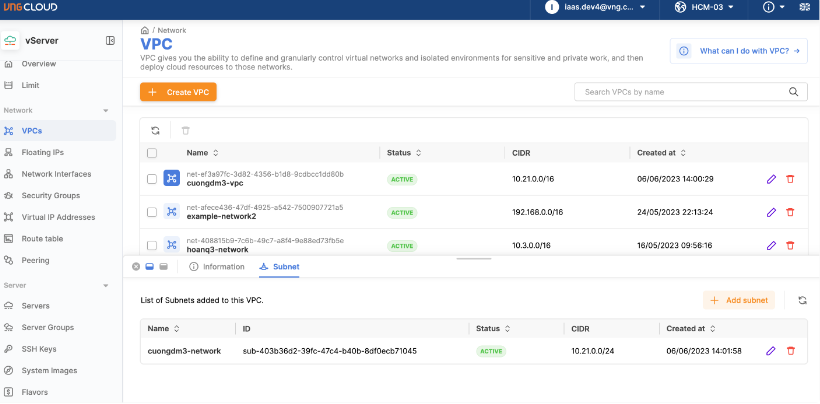Focus the Search VPCs by name field
The image size is (820, 404).
coord(680,92)
